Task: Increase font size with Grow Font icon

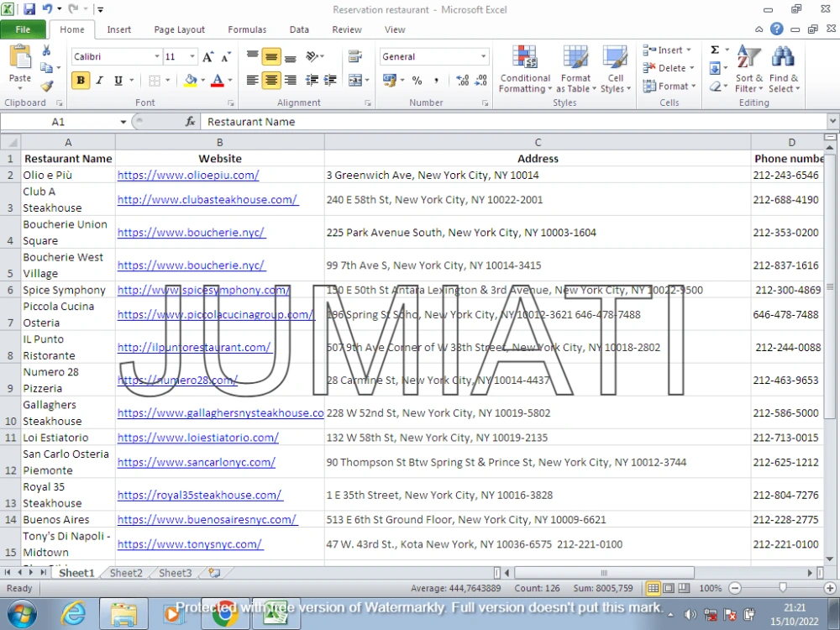Action: pos(207,56)
